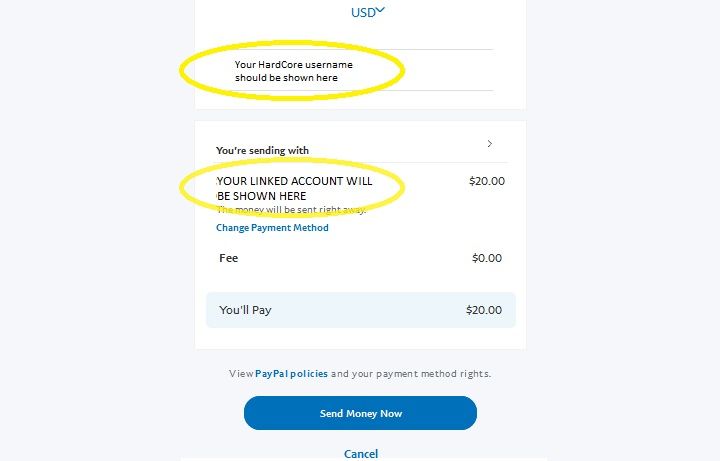This screenshot has height=461, width=720.
Task: Click the word View before PayPal policies
Action: (x=241, y=374)
